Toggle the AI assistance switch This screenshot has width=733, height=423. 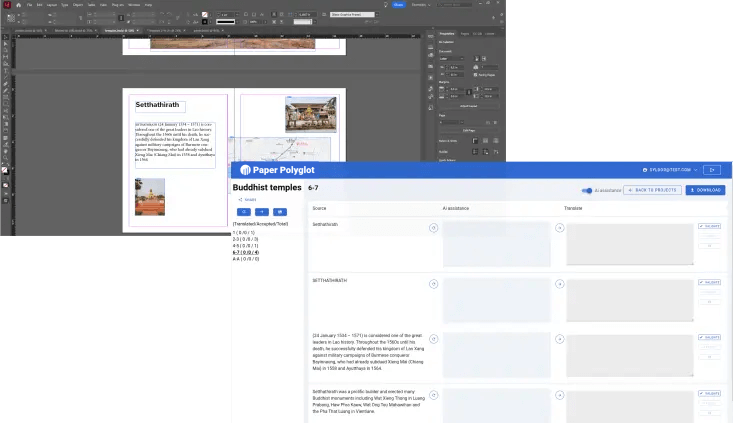[587, 190]
